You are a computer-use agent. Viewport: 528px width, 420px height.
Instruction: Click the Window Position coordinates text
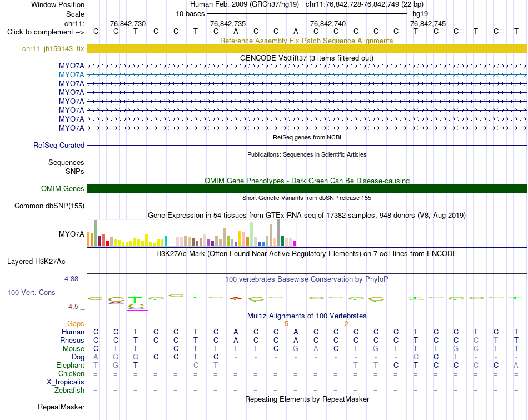pyautogui.click(x=307, y=4)
